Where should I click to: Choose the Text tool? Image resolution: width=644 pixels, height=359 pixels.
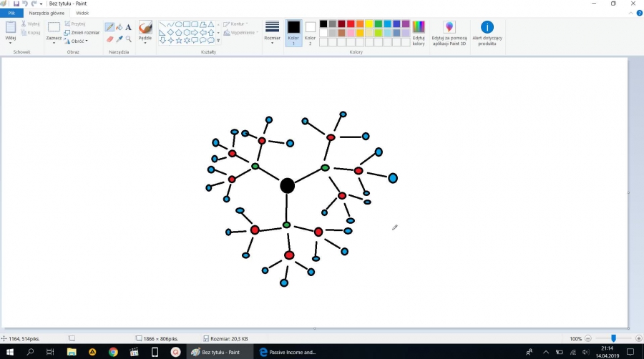click(x=128, y=27)
